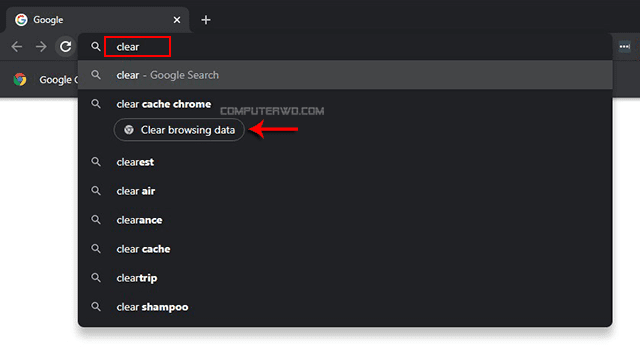Click the Chrome logo bookmark icon
The width and height of the screenshot is (640, 360).
[x=20, y=79]
